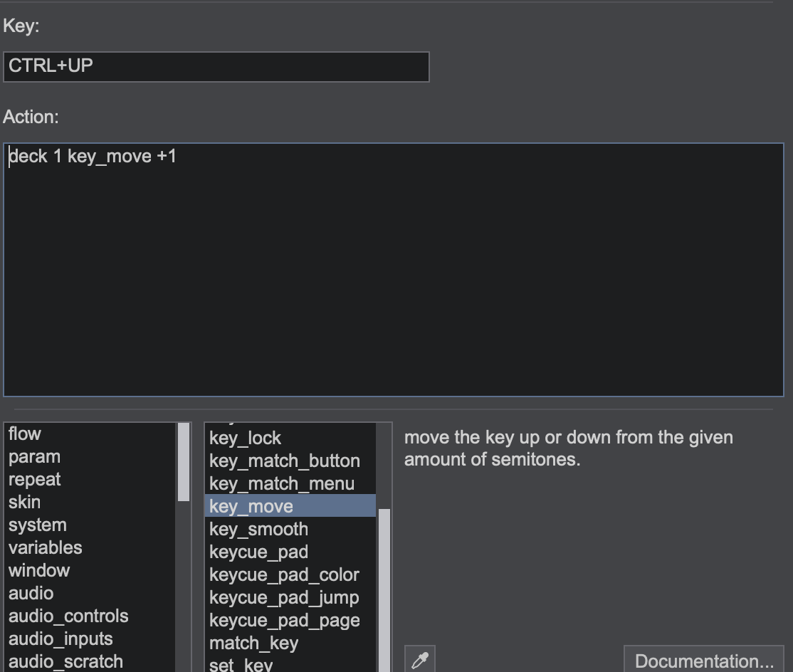Select the param category
This screenshot has width=793, height=672.
[x=34, y=456]
